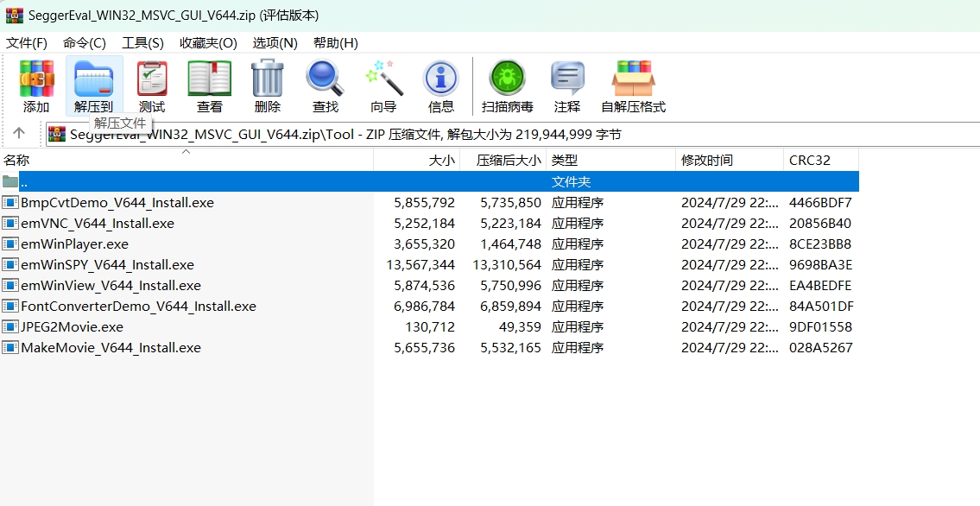Open the 收藏夹(O) menu

point(208,43)
